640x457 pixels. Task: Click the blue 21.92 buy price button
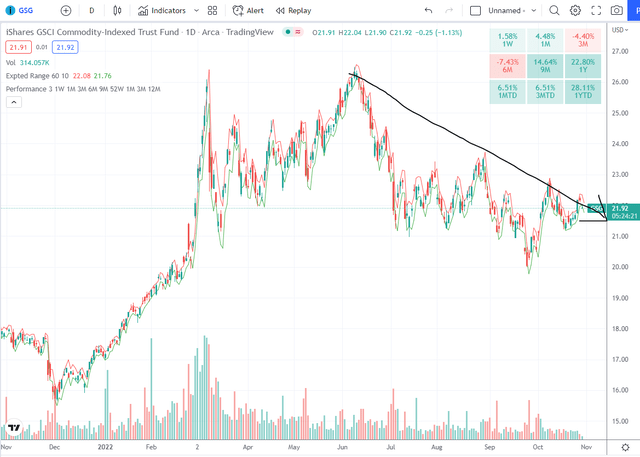click(65, 47)
